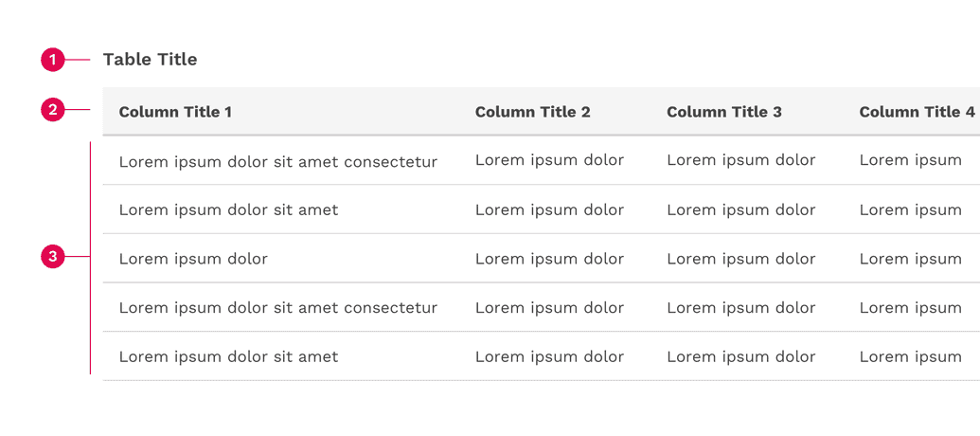
Task: Click third row's "Lorem ipsum dolor" first-column cell
Action: click(193, 259)
